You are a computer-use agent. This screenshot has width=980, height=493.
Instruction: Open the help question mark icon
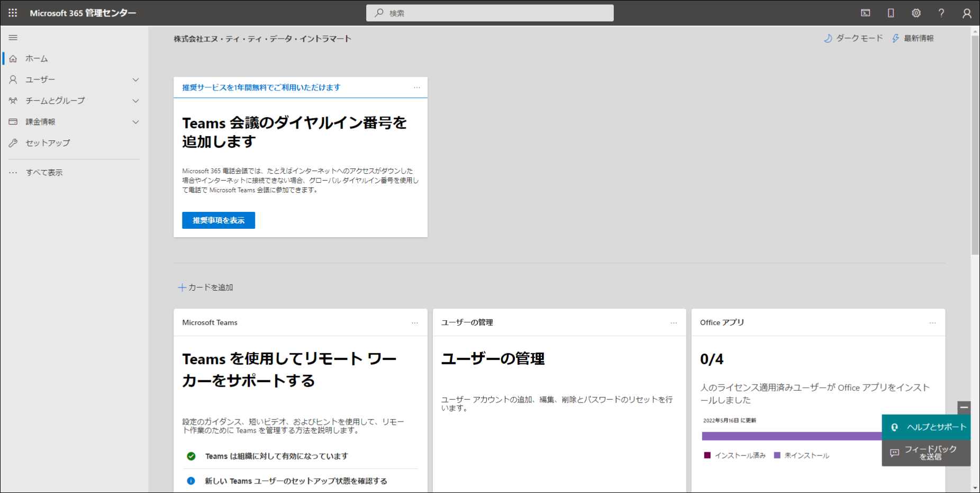941,13
